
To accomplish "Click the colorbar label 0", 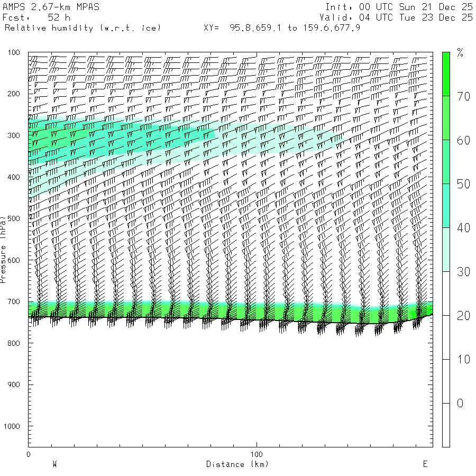I will pyautogui.click(x=460, y=404).
